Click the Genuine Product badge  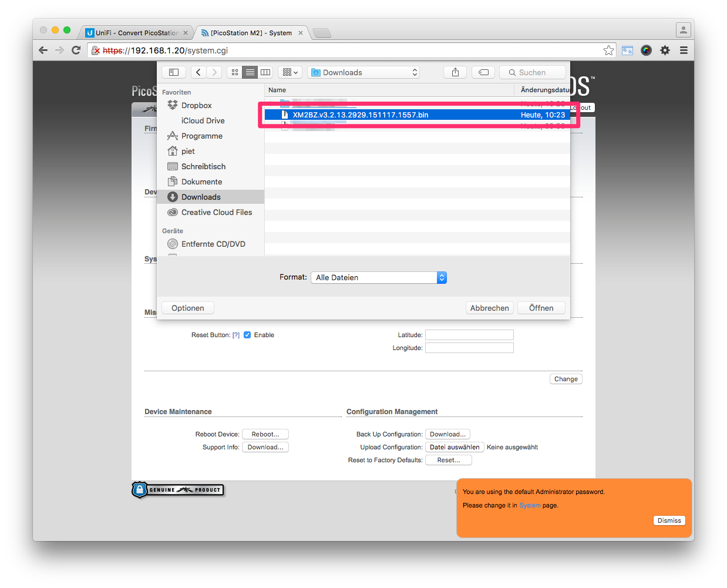coord(178,489)
